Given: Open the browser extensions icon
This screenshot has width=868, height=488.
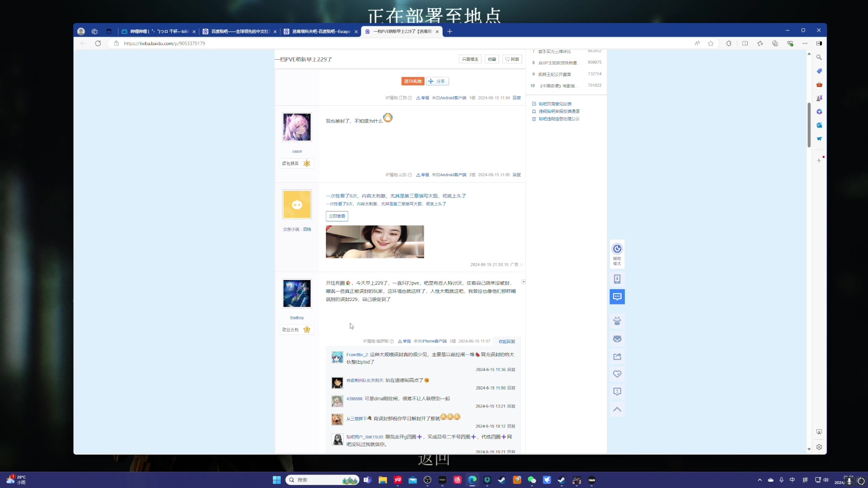Looking at the screenshot, I should pos(729,43).
